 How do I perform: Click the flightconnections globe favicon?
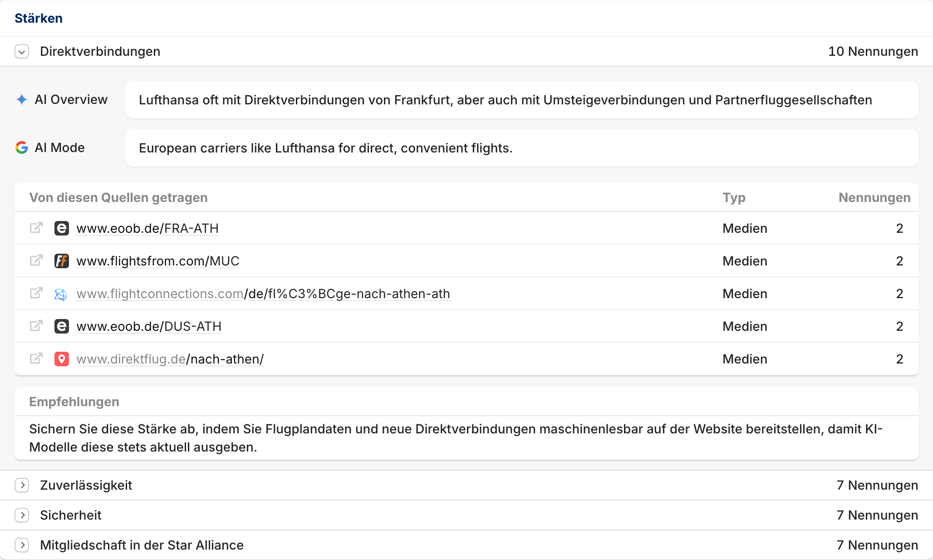tap(61, 295)
